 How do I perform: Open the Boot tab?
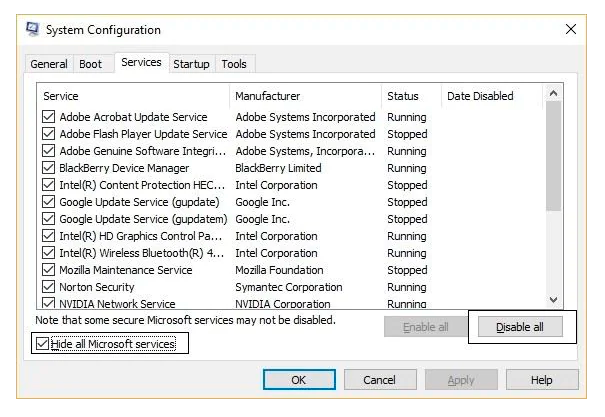(91, 64)
